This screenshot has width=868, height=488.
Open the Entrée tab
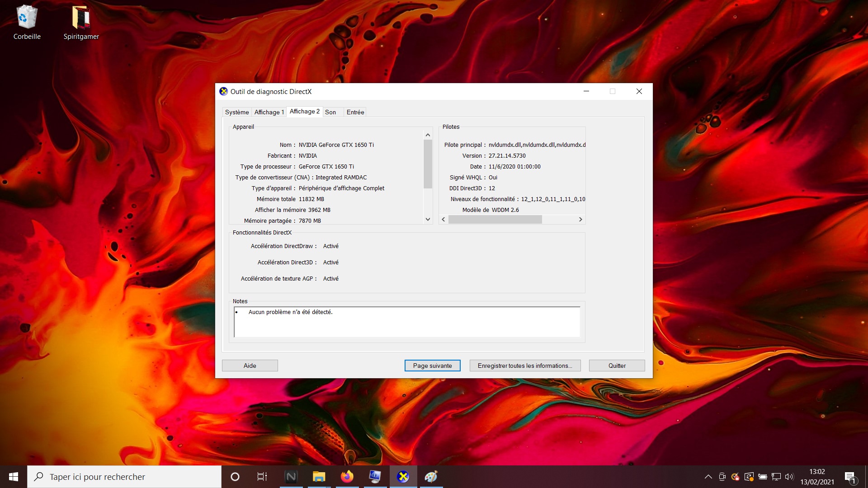click(x=355, y=112)
